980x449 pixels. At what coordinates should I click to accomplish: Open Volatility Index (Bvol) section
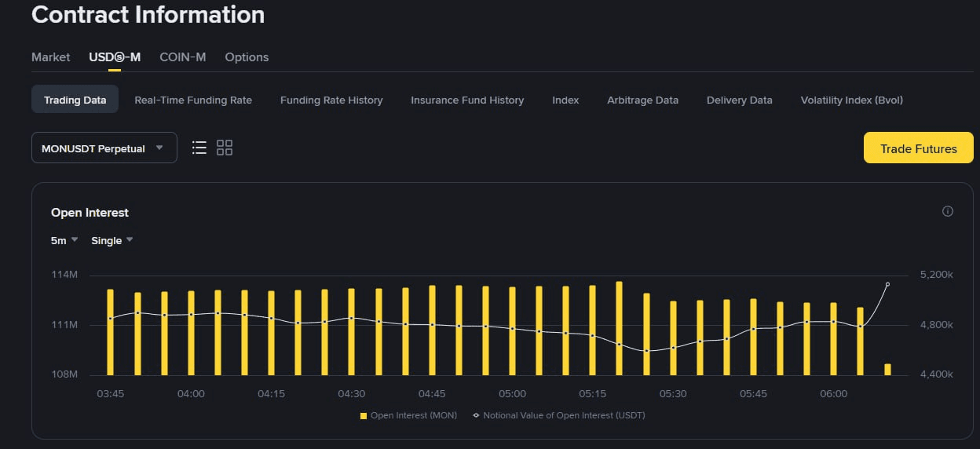[851, 100]
